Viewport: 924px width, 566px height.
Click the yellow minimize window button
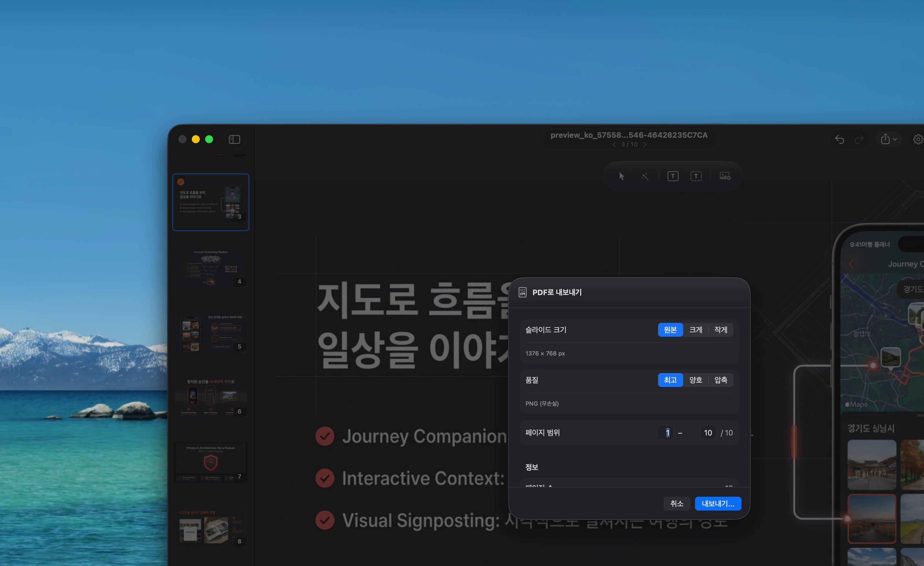[x=196, y=139]
